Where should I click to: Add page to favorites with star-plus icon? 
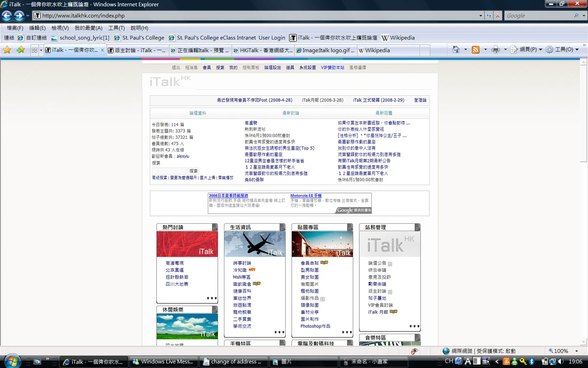pos(21,50)
